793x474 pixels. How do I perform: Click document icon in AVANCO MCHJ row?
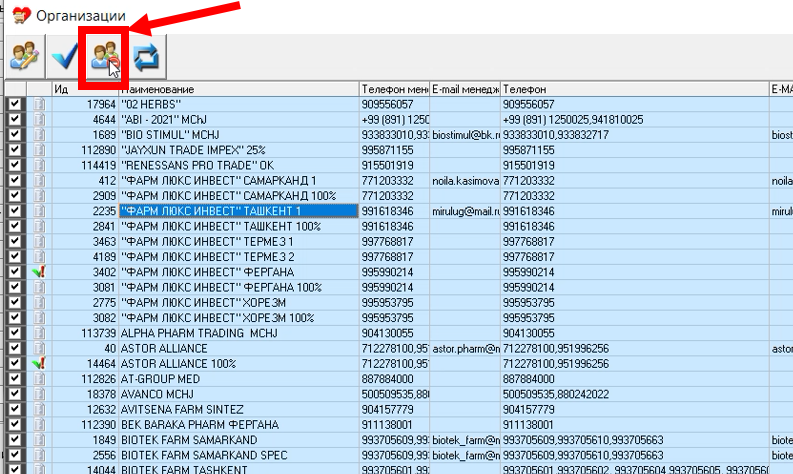point(39,394)
